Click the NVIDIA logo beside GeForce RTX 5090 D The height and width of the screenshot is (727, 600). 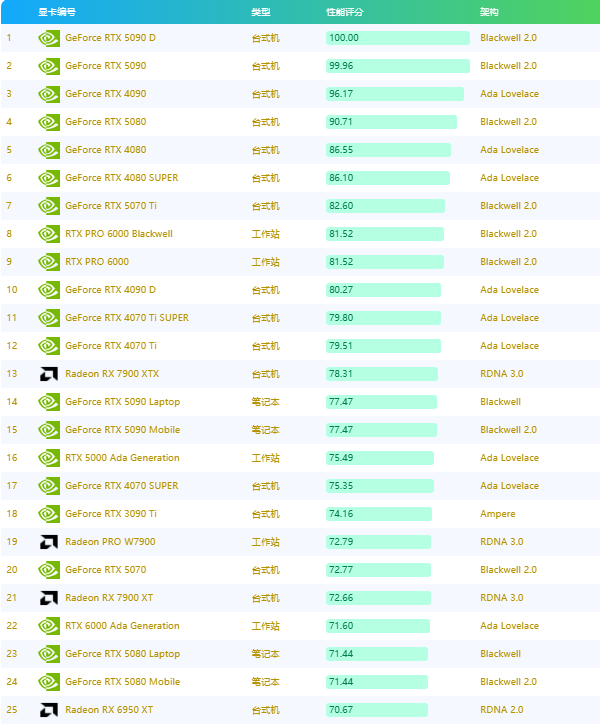coord(49,38)
